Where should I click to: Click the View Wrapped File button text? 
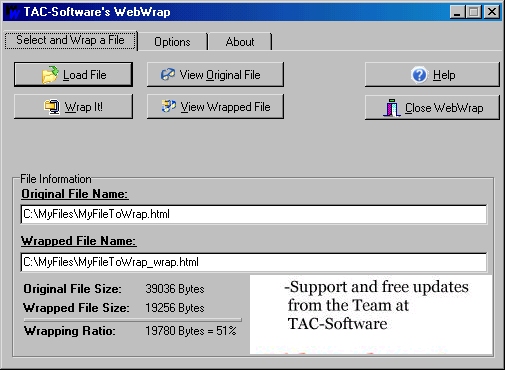tap(225, 107)
